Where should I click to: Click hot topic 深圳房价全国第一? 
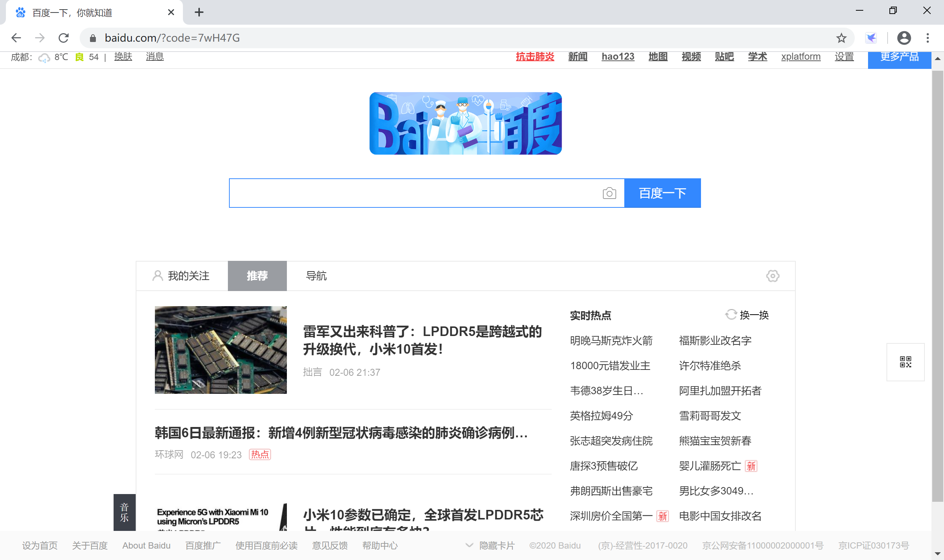[611, 516]
